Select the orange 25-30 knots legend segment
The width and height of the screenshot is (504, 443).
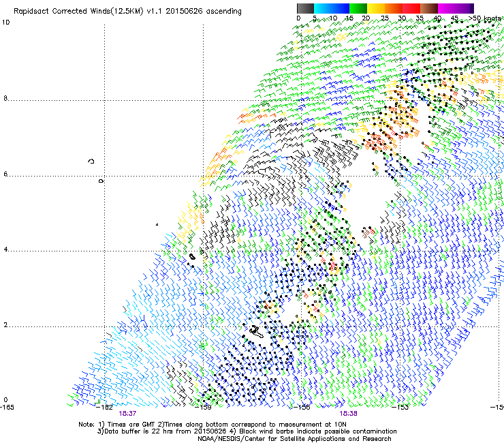pos(394,8)
